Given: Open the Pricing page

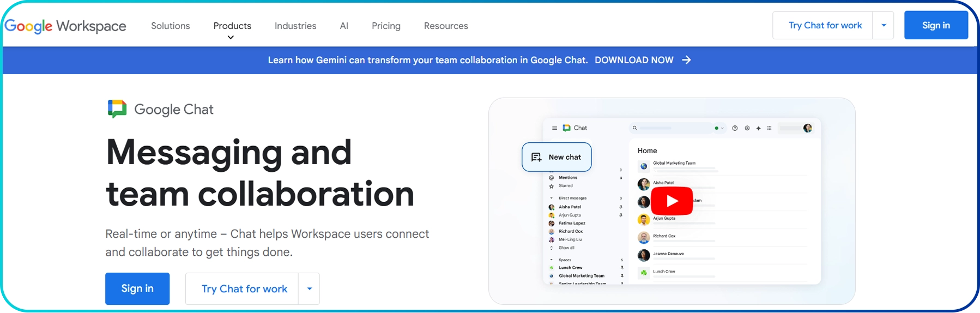Looking at the screenshot, I should [x=386, y=26].
